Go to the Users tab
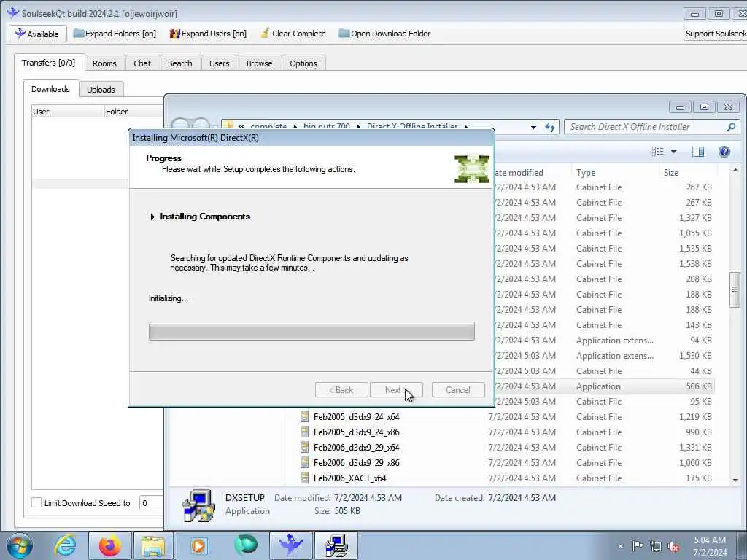 pyautogui.click(x=219, y=63)
